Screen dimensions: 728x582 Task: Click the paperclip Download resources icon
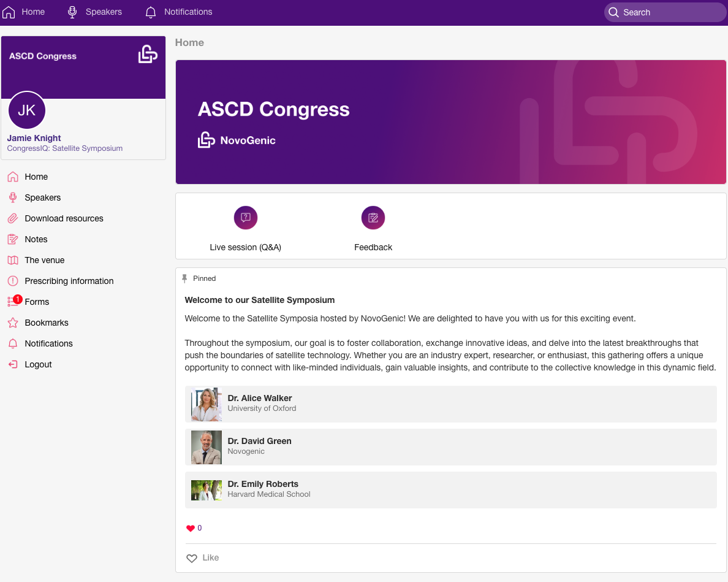coord(13,219)
